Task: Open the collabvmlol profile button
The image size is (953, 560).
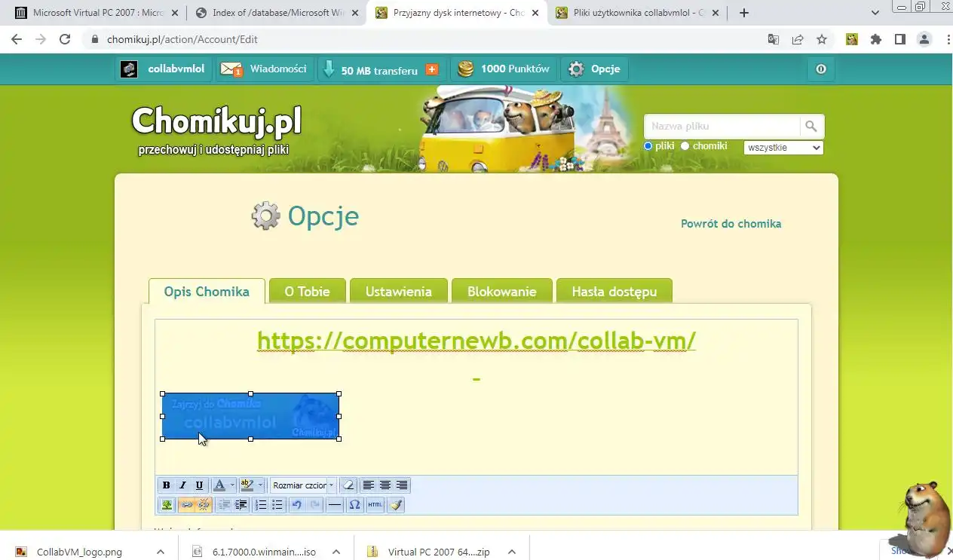Action: click(x=163, y=69)
